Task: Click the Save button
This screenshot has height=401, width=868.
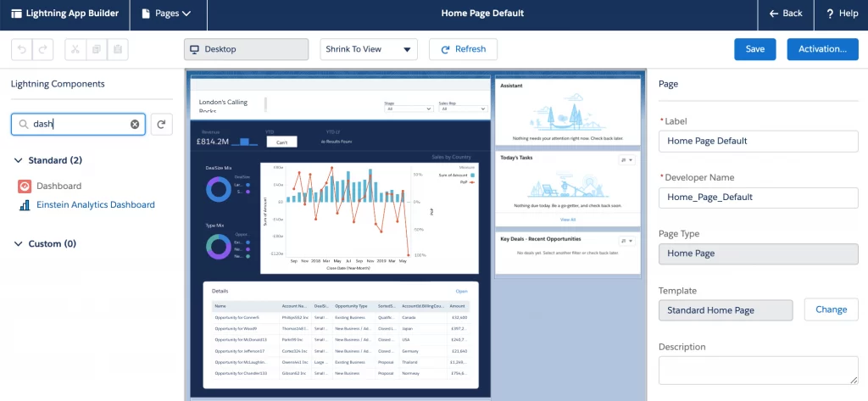Action: [755, 49]
